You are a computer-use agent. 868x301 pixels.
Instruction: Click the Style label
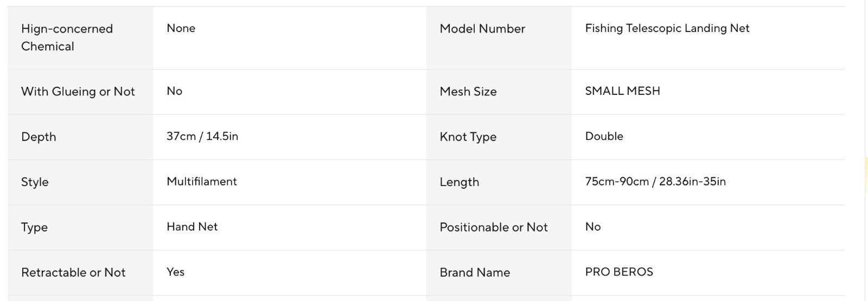pos(35,182)
